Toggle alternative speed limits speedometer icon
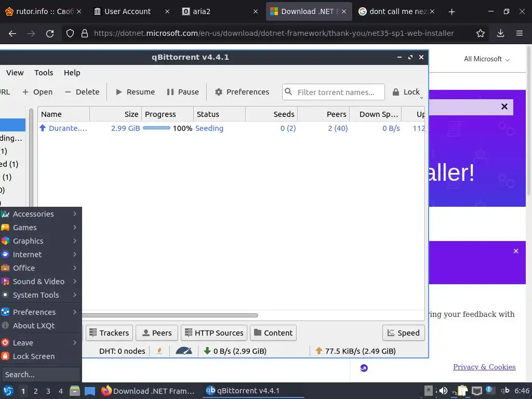 coord(184,351)
